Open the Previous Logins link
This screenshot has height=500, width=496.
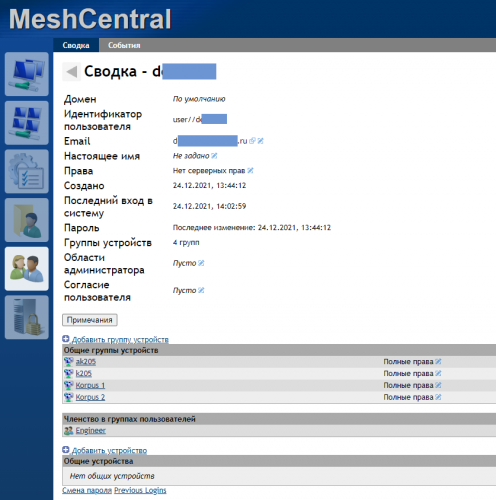pyautogui.click(x=140, y=490)
